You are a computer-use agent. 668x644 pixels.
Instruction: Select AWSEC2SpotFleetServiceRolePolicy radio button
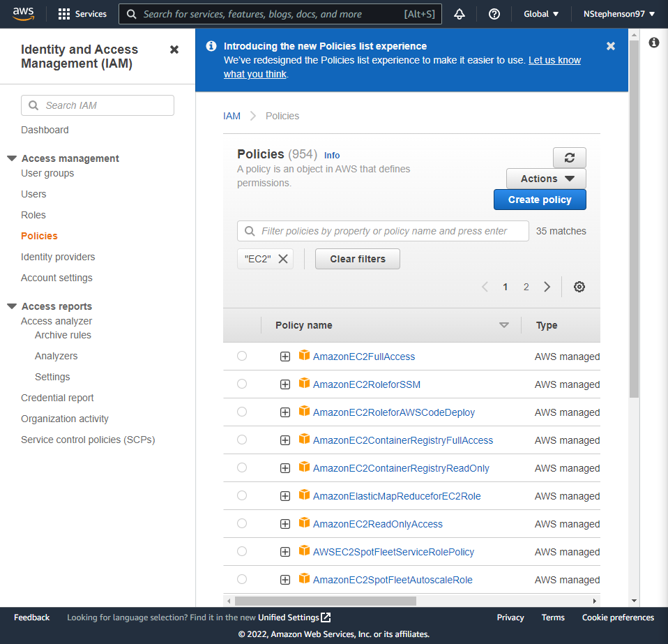pyautogui.click(x=242, y=551)
